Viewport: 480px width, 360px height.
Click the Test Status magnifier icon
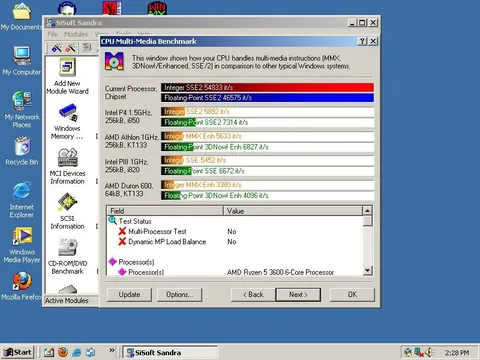[x=113, y=221]
